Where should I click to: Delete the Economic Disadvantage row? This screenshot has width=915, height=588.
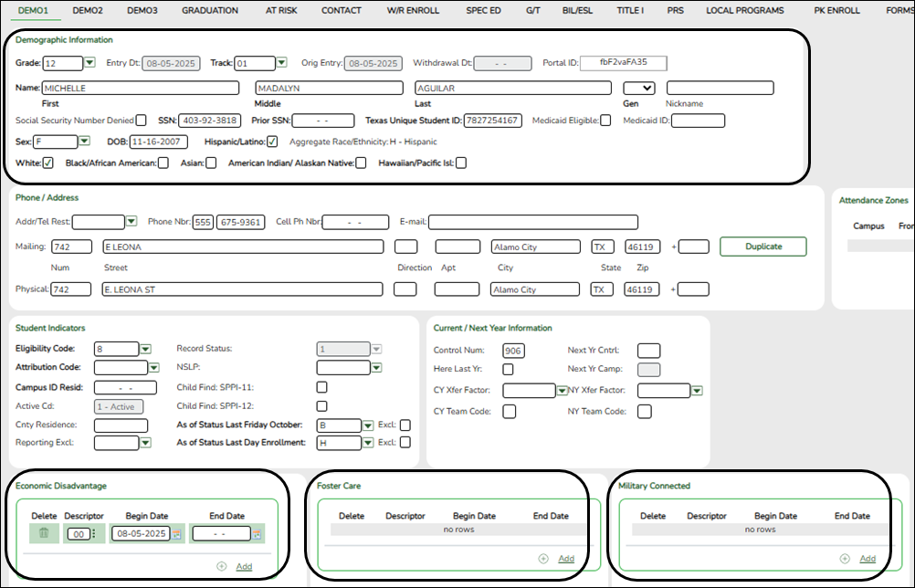43,533
